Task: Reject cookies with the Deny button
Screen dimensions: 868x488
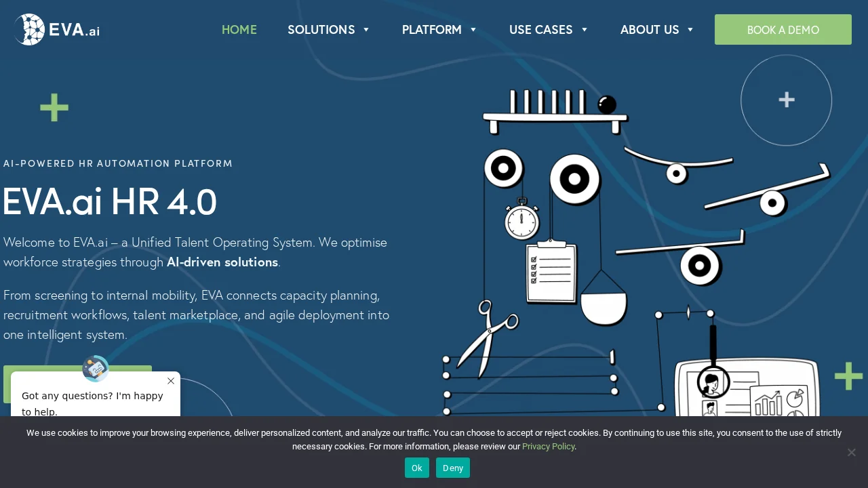Action: 452,468
